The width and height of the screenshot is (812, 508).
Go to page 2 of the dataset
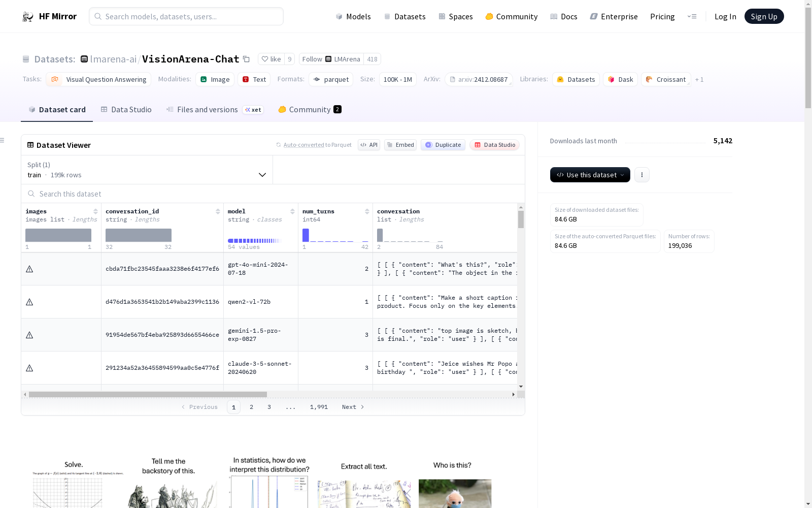click(251, 407)
